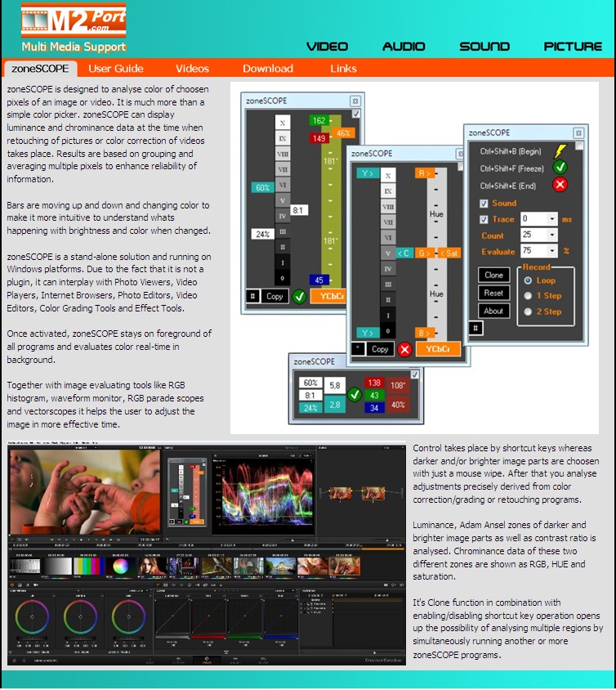Viewport: 616px width, 690px height.
Task: Click the grayscale gradient clip thumbnail
Action: tap(57, 566)
